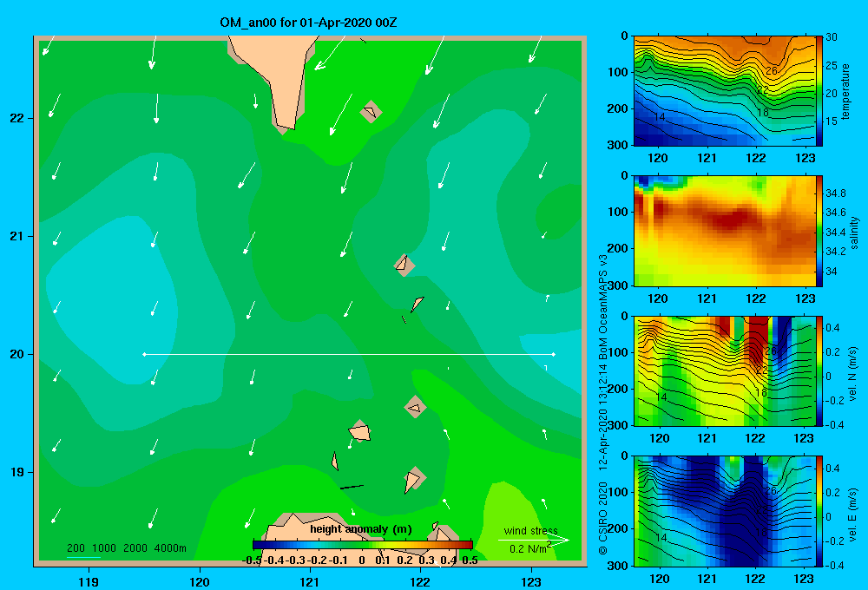Click the small island near 121.5E, 22N
The height and width of the screenshot is (590, 868).
(371, 112)
